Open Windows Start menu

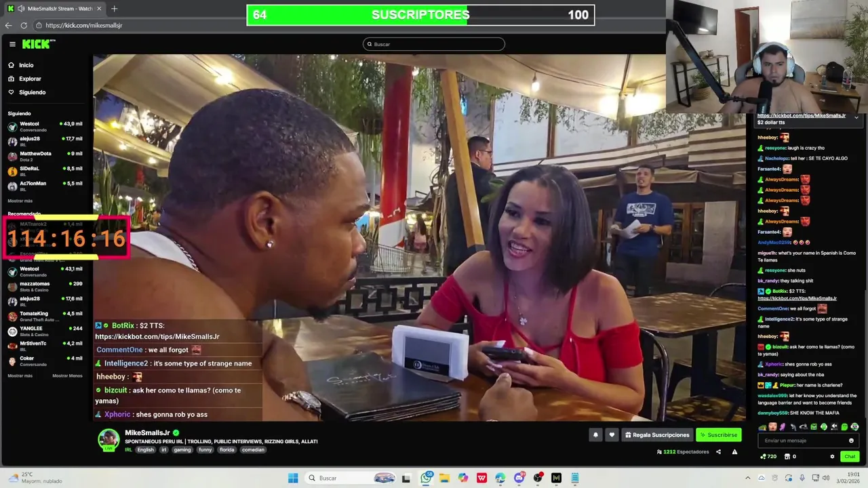[x=293, y=478]
